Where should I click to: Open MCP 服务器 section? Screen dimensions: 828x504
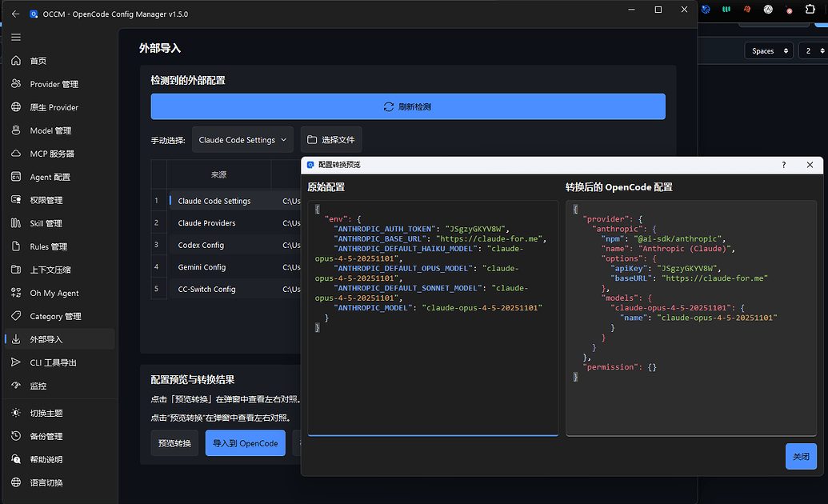point(60,154)
